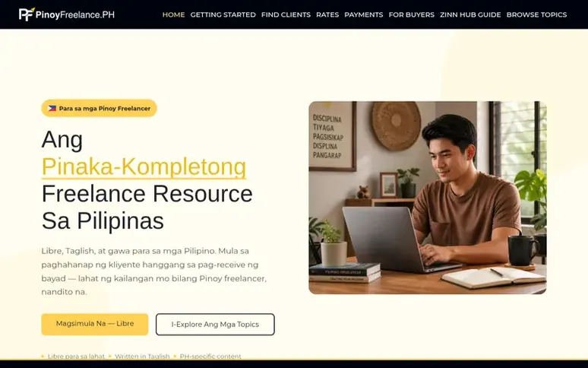Click the Para sa mga Pinoy Freelancer badge

point(99,108)
